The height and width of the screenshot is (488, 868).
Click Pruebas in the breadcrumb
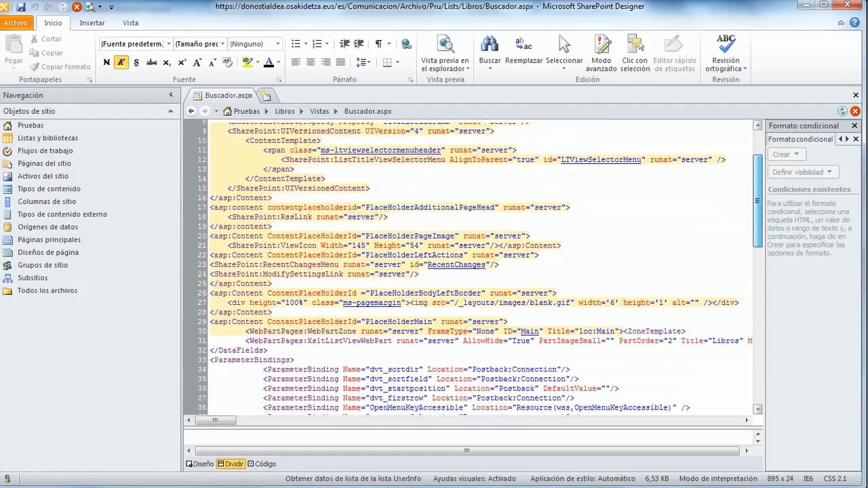(x=247, y=111)
